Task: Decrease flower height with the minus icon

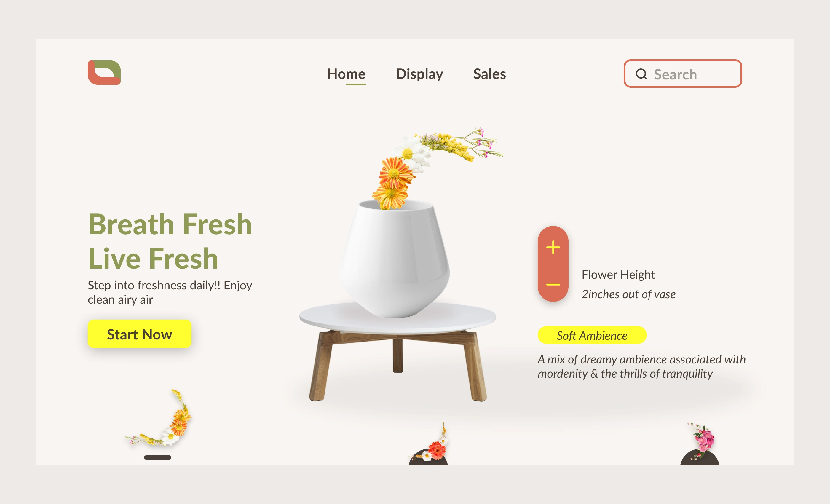Action: 553,285
